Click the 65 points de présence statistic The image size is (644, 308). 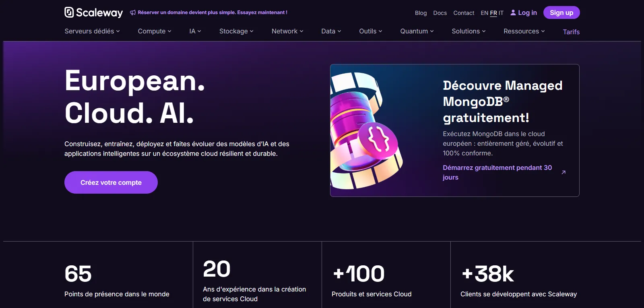click(x=117, y=281)
